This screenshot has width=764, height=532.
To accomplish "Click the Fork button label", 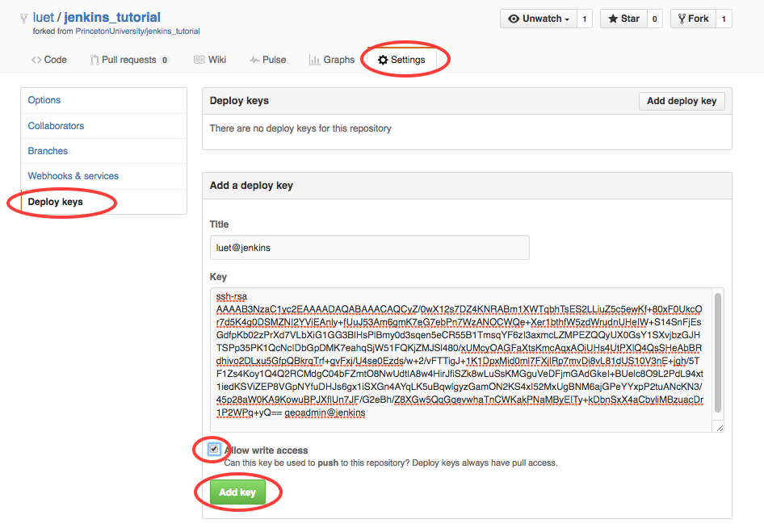I will [694, 19].
